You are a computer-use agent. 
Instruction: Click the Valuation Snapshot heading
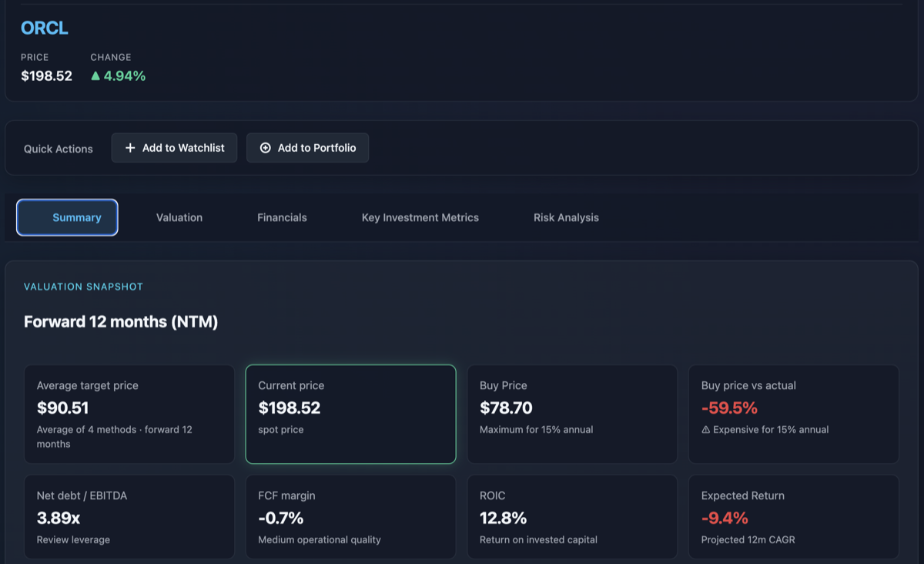pos(83,286)
